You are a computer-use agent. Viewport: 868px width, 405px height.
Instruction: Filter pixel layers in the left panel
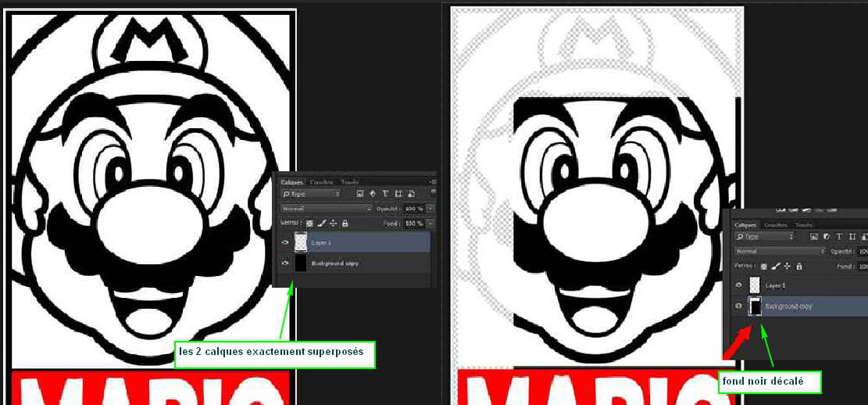[360, 194]
